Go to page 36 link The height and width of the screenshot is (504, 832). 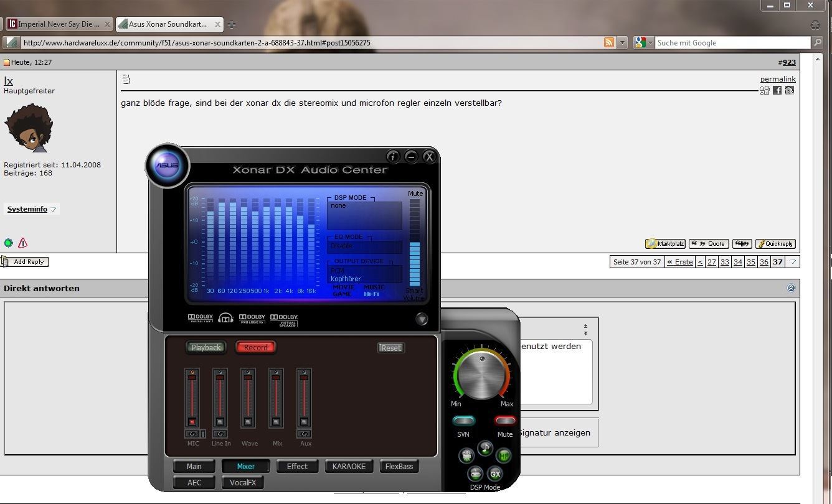click(763, 262)
